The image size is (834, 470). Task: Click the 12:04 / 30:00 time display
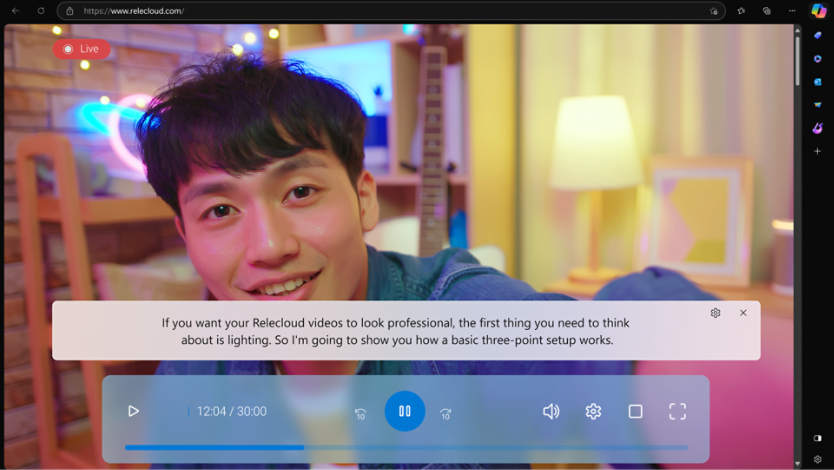[x=231, y=411]
